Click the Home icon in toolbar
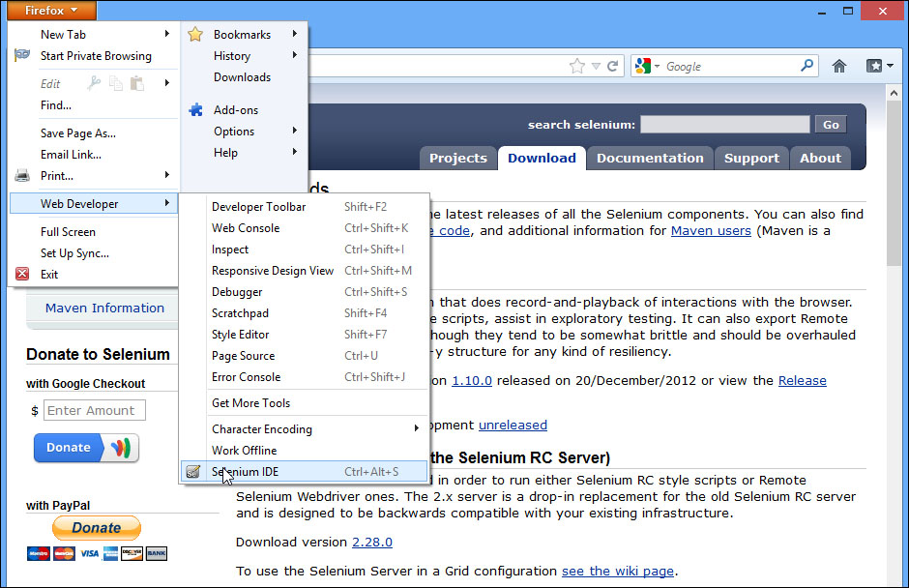 [839, 67]
